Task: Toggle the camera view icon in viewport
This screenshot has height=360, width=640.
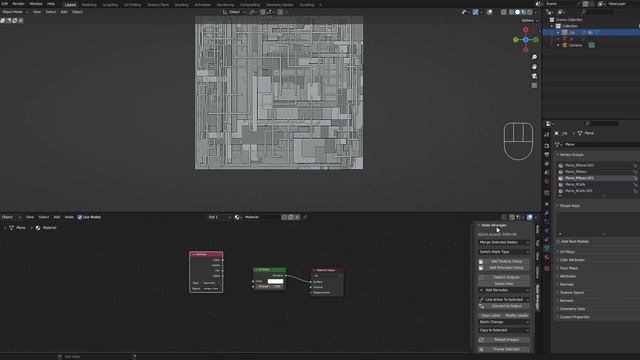Action: click(534, 76)
